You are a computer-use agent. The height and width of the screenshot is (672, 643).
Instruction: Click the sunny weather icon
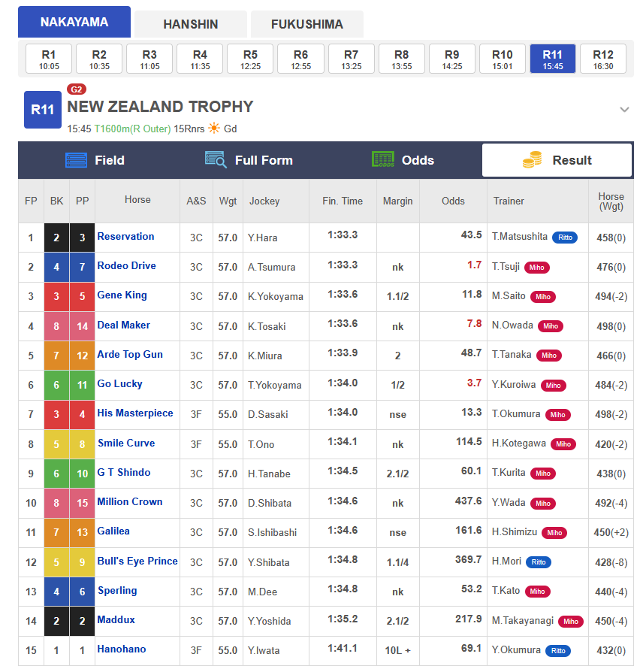214,128
